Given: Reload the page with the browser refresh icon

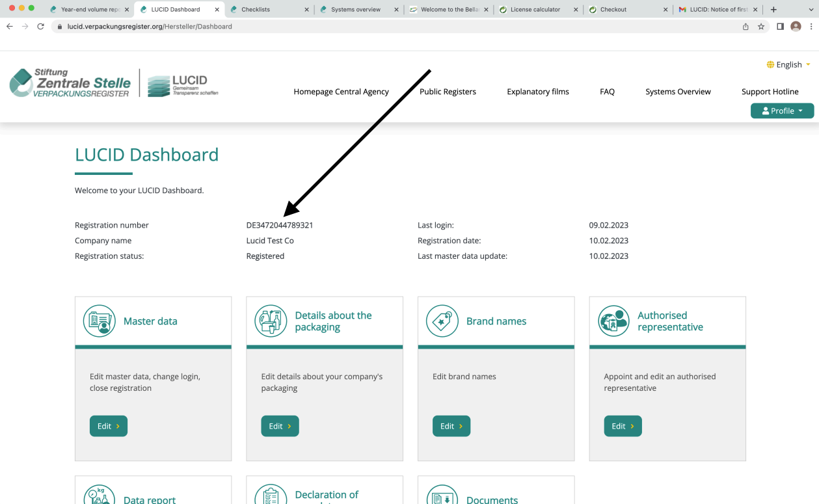Looking at the screenshot, I should pyautogui.click(x=40, y=27).
